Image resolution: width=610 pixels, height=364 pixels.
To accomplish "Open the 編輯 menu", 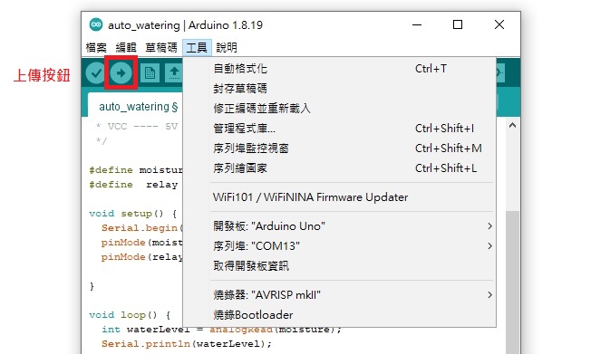I will point(126,48).
